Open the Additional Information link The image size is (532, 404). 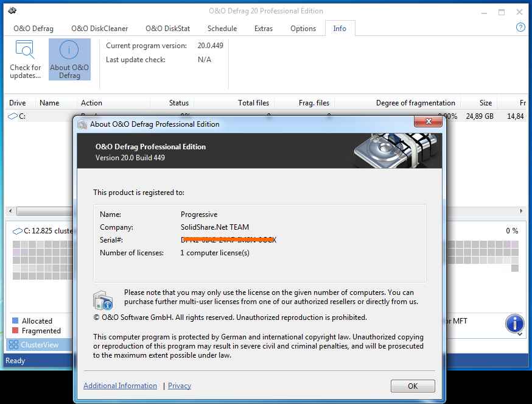tap(120, 386)
